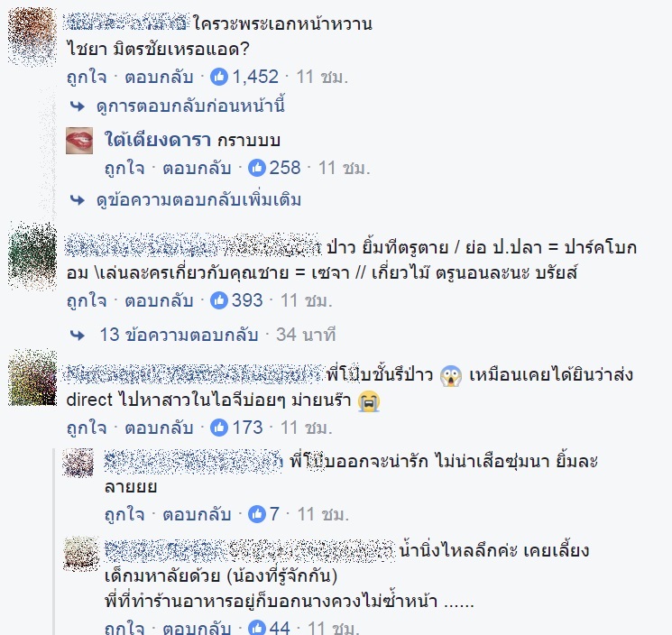Open ใต้เตียงดารา page name link

tap(158, 140)
